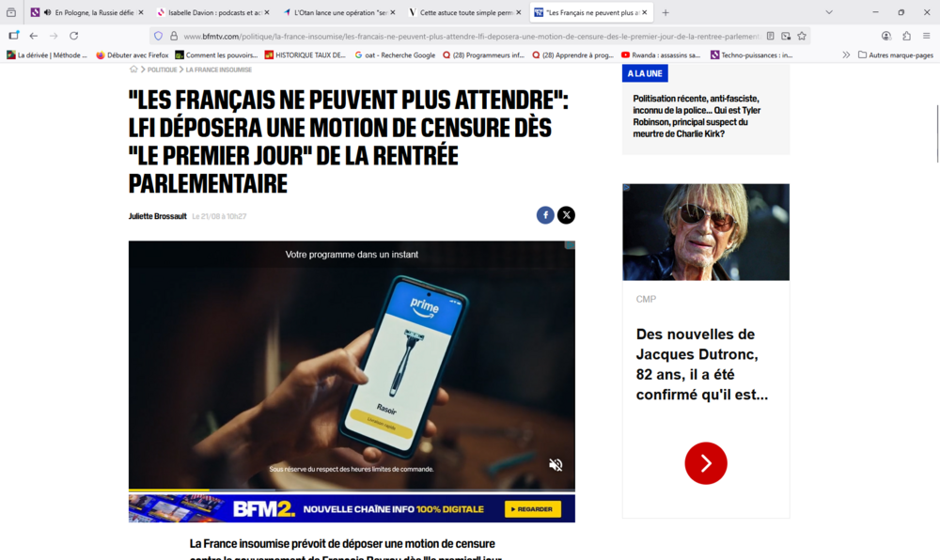This screenshot has width=940, height=560.
Task: Reload the current page
Action: point(73,36)
